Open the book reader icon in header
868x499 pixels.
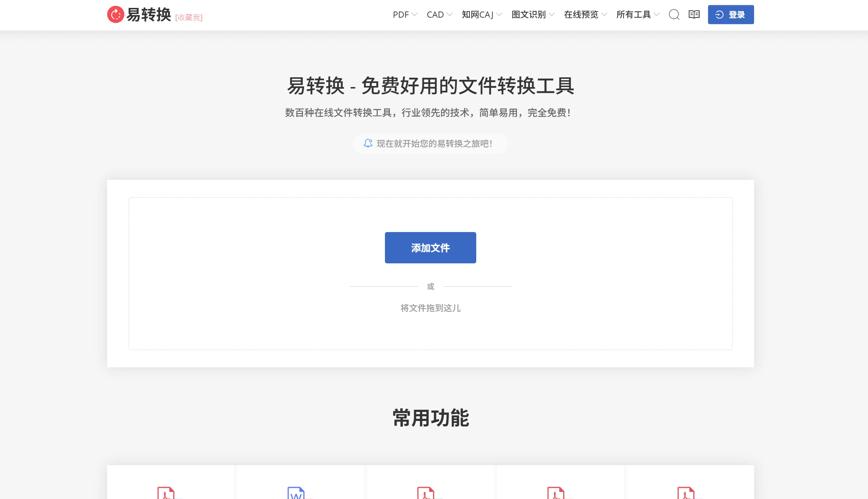(x=694, y=14)
